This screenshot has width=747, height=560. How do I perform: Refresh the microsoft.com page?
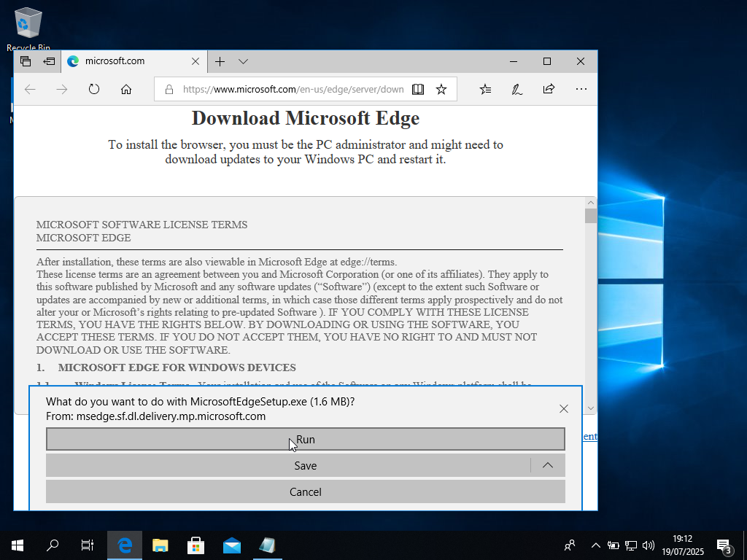(x=94, y=89)
